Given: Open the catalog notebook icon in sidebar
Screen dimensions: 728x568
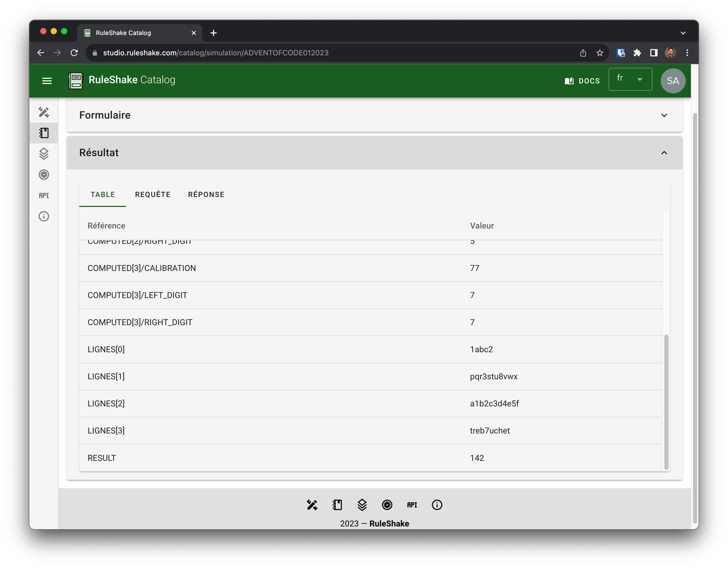Looking at the screenshot, I should coord(44,133).
